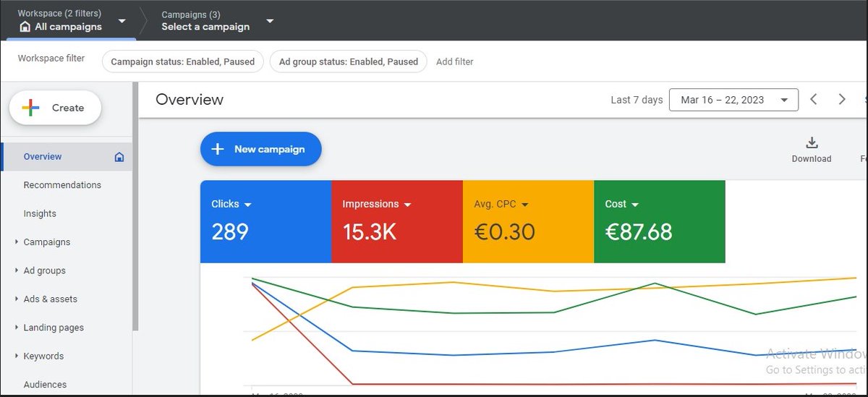868x397 pixels.
Task: Click the Workspace filter label
Action: click(x=51, y=59)
